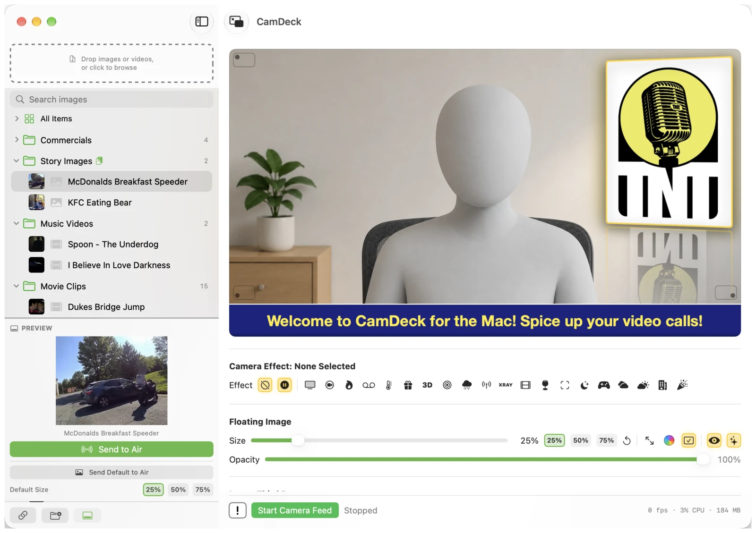
Task: Select Spoon - The Underdog video
Action: point(112,244)
